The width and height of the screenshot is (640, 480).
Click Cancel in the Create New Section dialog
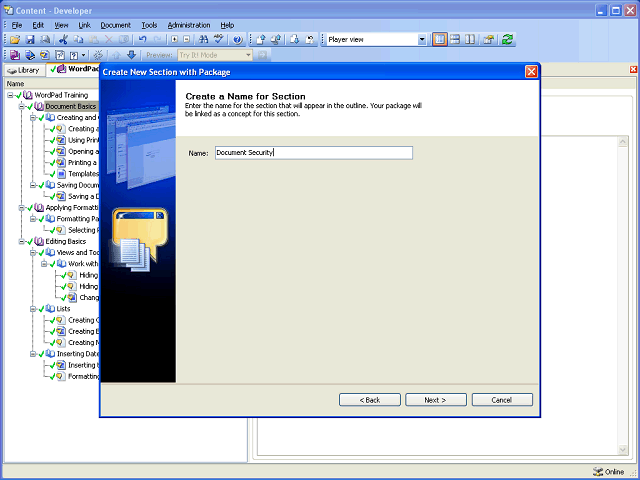tap(502, 400)
